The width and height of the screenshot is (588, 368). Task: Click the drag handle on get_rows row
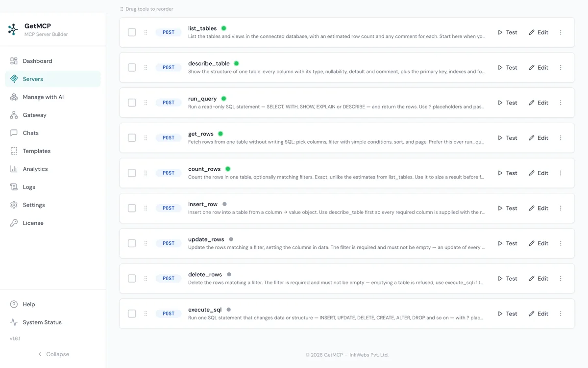(x=146, y=138)
